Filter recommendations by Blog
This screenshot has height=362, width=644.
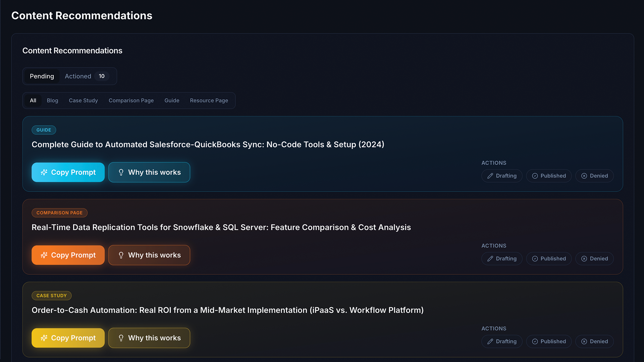tap(52, 101)
